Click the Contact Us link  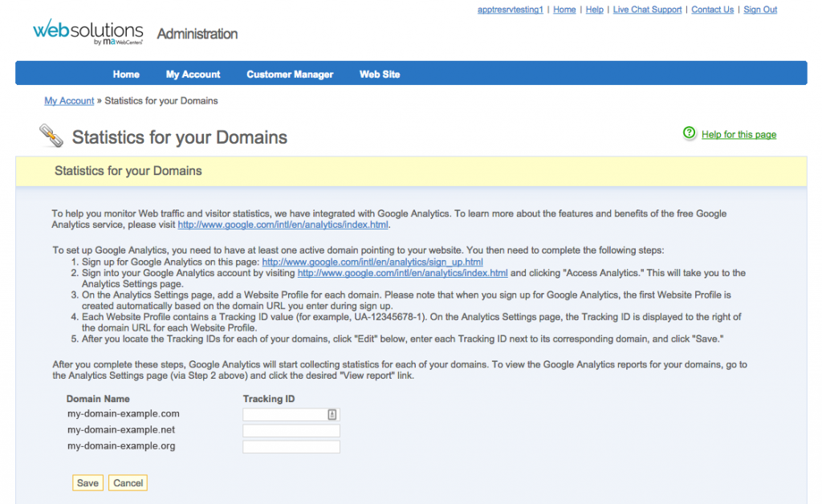point(713,10)
